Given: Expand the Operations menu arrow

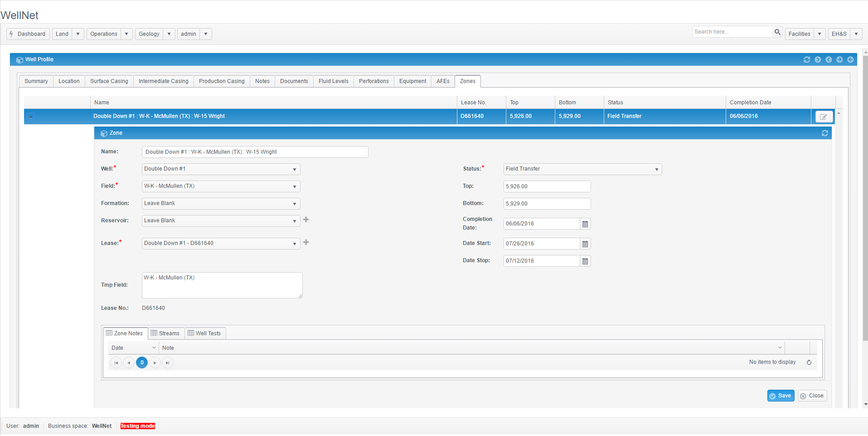Looking at the screenshot, I should click(126, 34).
